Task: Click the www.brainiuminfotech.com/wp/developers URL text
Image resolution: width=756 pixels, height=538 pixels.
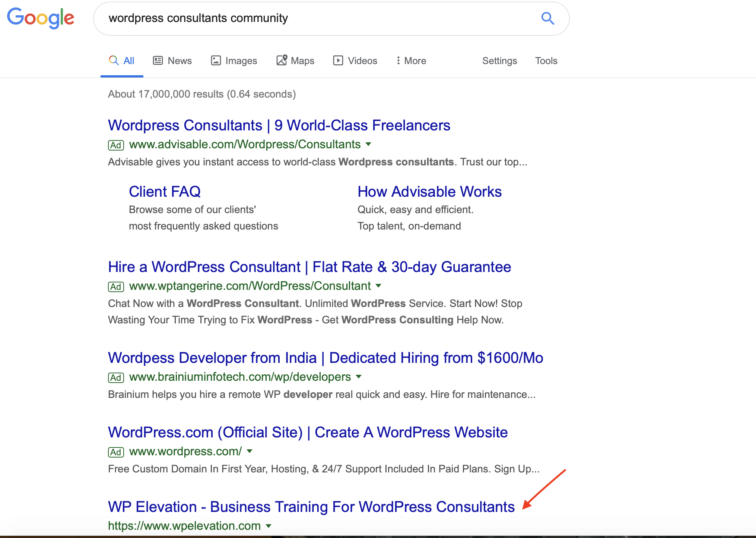Action: point(240,377)
